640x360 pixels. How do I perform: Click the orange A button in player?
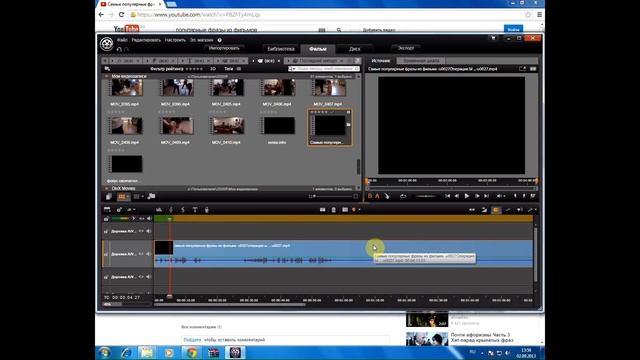click(377, 196)
